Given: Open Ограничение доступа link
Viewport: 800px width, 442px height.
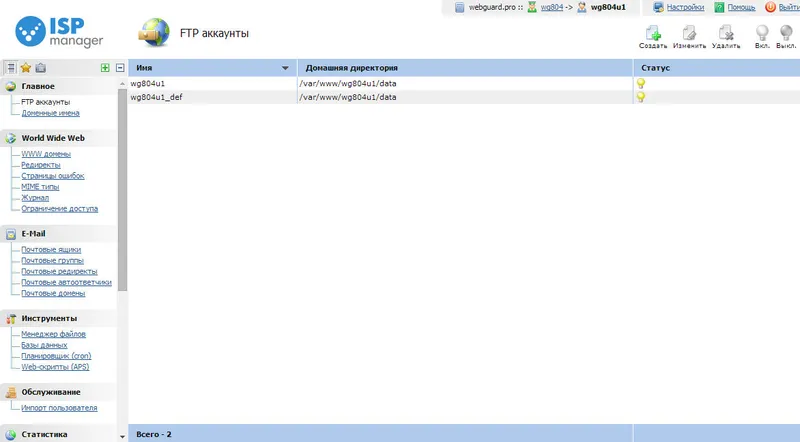Looking at the screenshot, I should (59, 209).
